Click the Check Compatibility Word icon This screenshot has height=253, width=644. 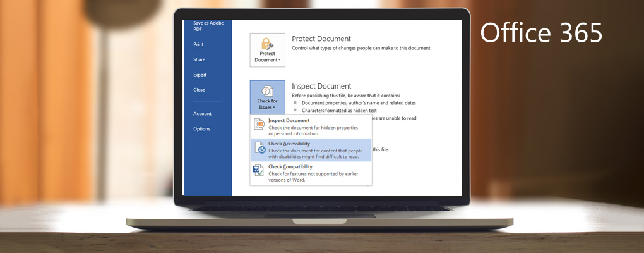coord(258,170)
